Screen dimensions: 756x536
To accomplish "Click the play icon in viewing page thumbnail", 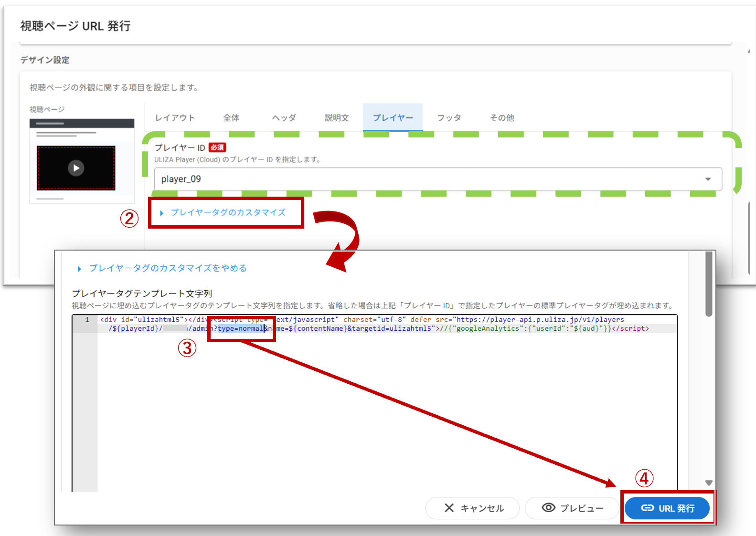I will (x=76, y=168).
